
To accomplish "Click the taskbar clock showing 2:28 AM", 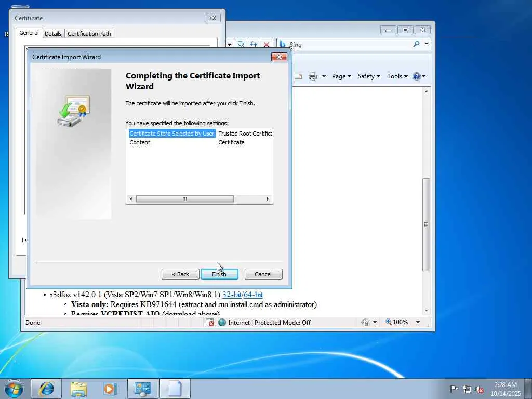I will (x=506, y=389).
